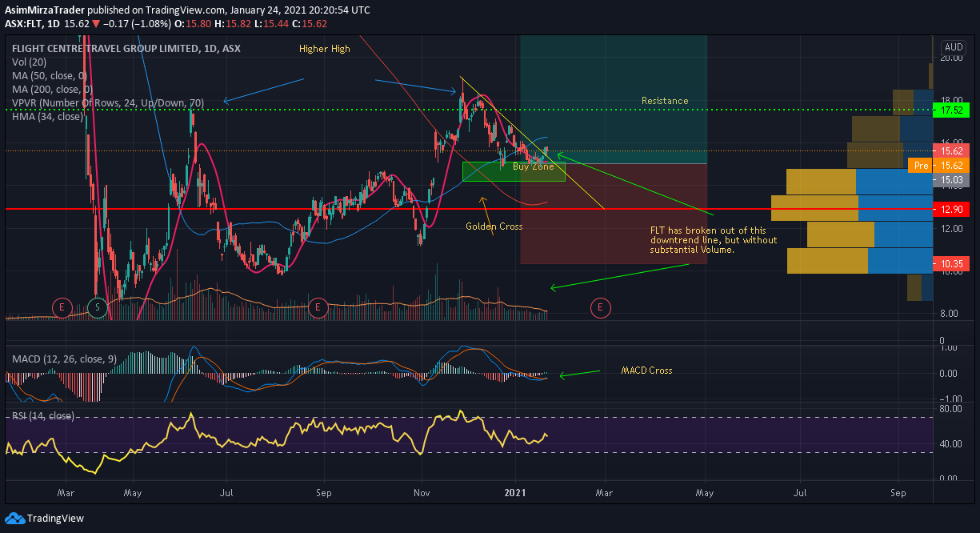Click the Nov label on time axis
980x533 pixels.
[x=421, y=494]
